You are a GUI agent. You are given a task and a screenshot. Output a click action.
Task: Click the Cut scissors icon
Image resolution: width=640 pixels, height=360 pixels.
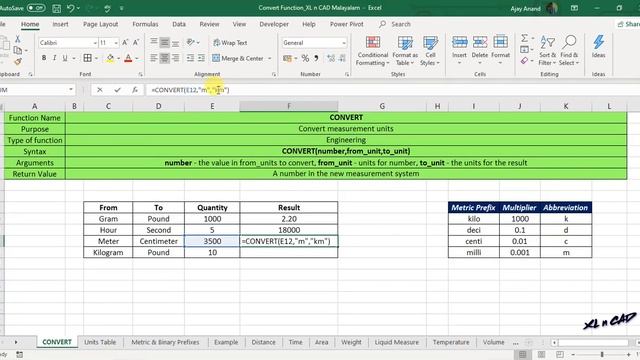18,39
